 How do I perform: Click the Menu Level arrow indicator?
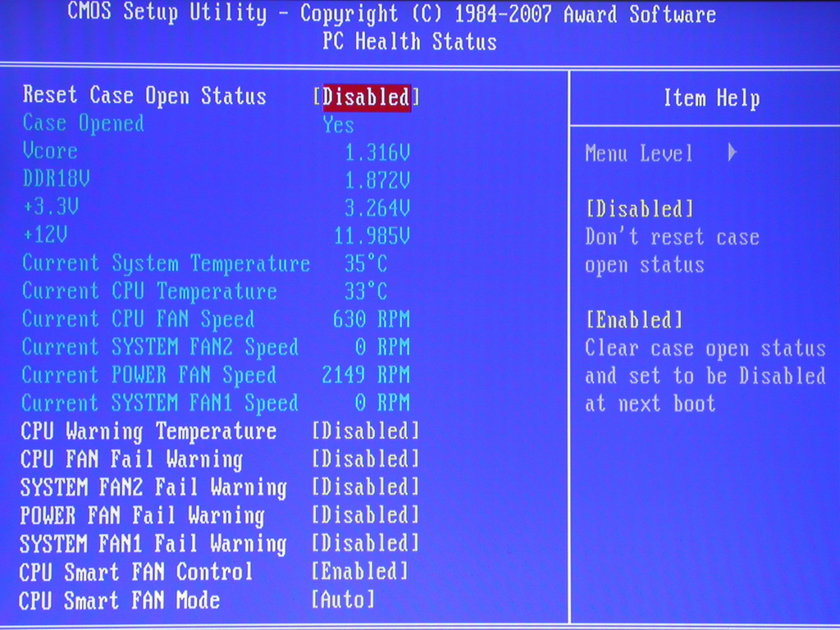point(733,153)
